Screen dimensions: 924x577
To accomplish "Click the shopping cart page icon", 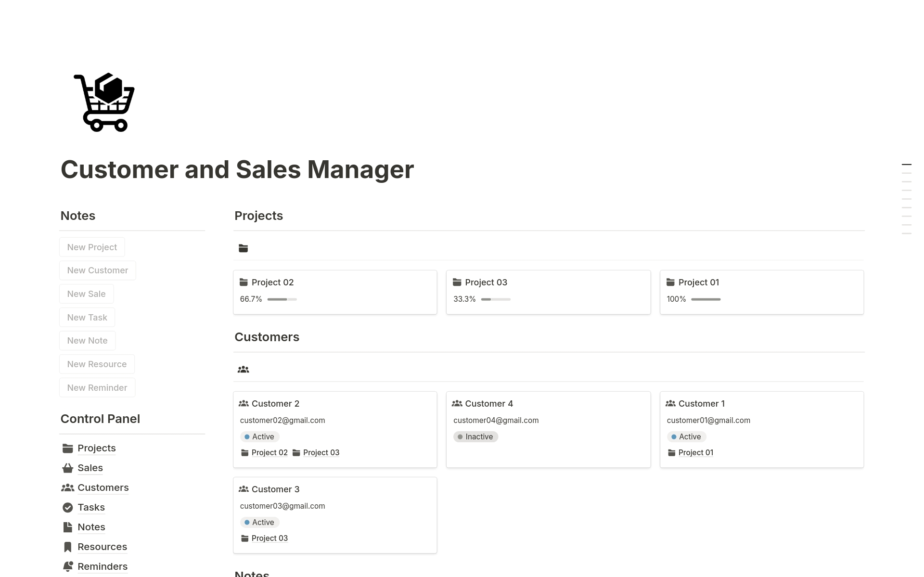I will (x=104, y=102).
